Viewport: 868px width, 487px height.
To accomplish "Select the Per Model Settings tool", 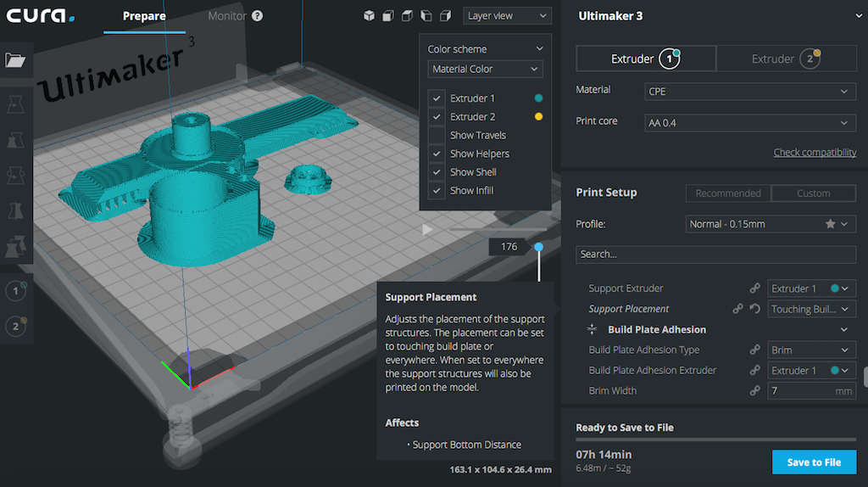I will pos(15,246).
